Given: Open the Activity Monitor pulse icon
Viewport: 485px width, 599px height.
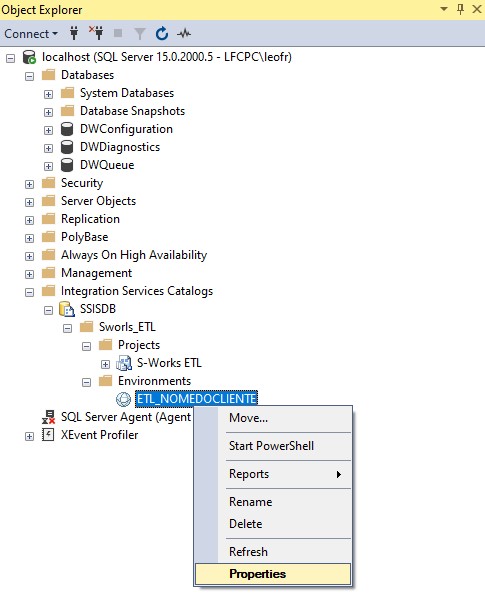Looking at the screenshot, I should pos(184,34).
